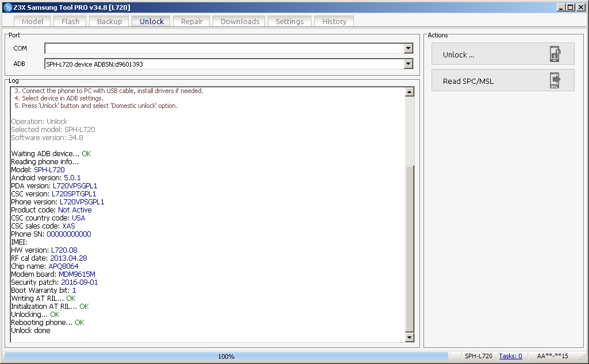Screen dimensions: 589x364
Task: Click Phone SN value 00000000000
Action: point(69,234)
